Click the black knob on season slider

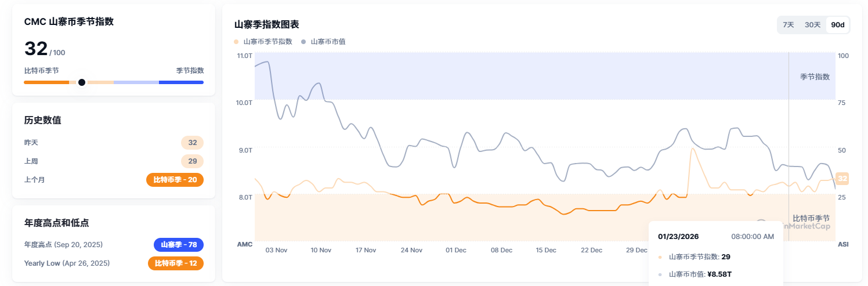[82, 82]
